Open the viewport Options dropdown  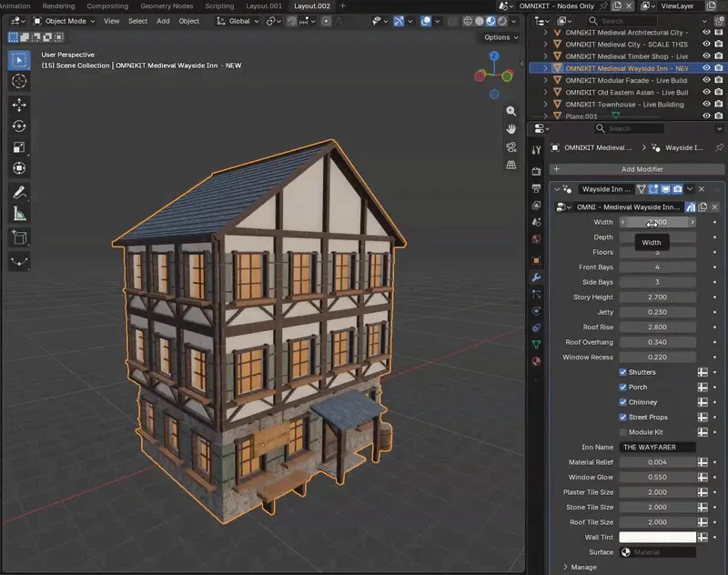[x=501, y=37]
